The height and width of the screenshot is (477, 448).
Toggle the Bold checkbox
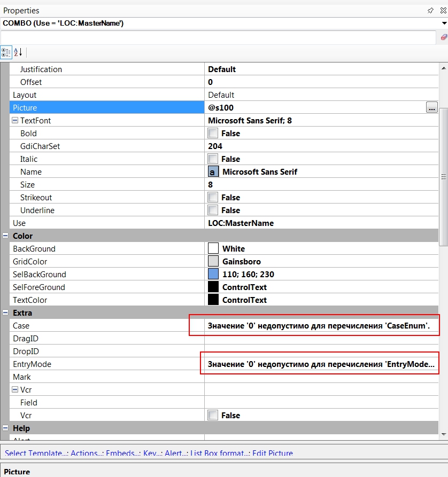tap(213, 134)
